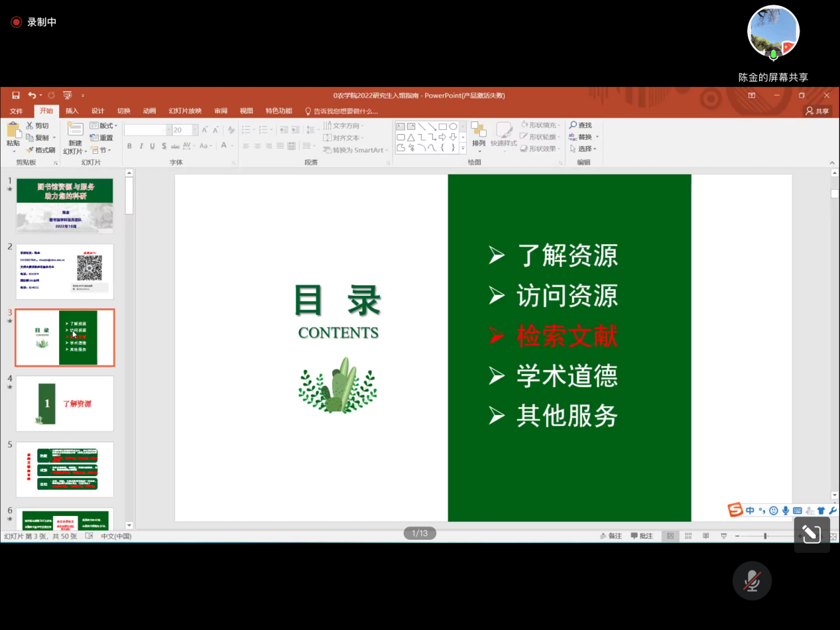
Task: Switch to slide sorter view in status bar
Action: [688, 536]
